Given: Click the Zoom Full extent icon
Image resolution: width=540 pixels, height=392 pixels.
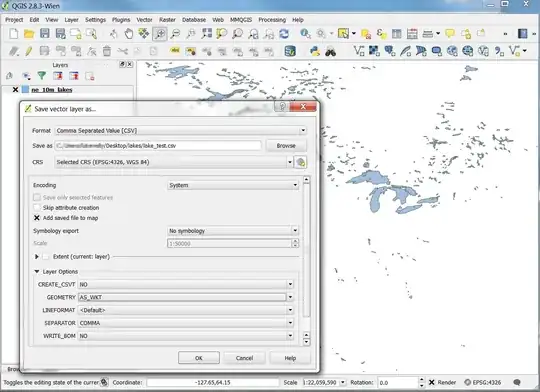Looking at the screenshot, I should pos(207,34).
